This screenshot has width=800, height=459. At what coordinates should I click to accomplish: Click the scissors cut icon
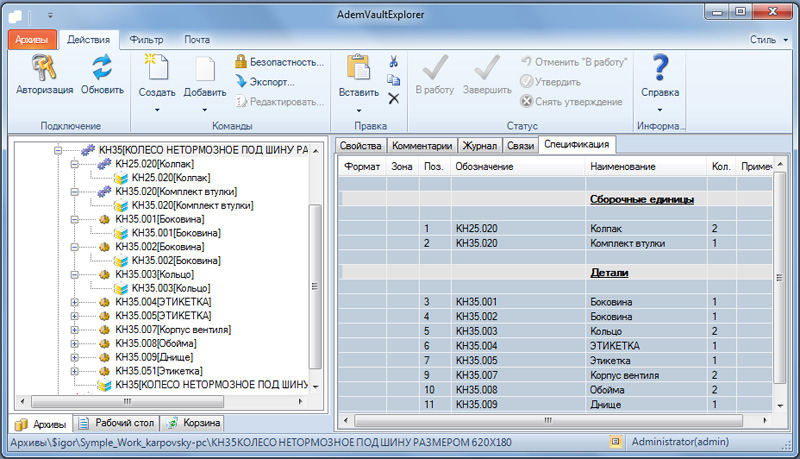393,62
